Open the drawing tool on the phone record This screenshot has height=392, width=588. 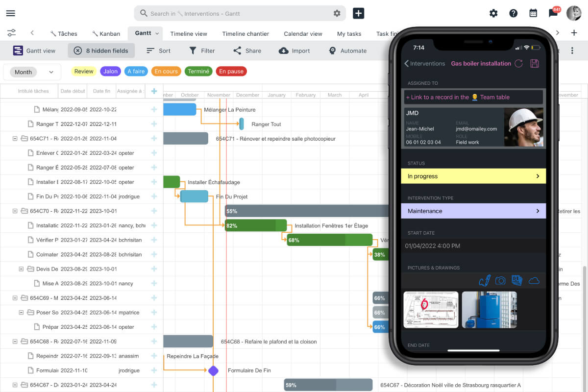[x=485, y=280]
